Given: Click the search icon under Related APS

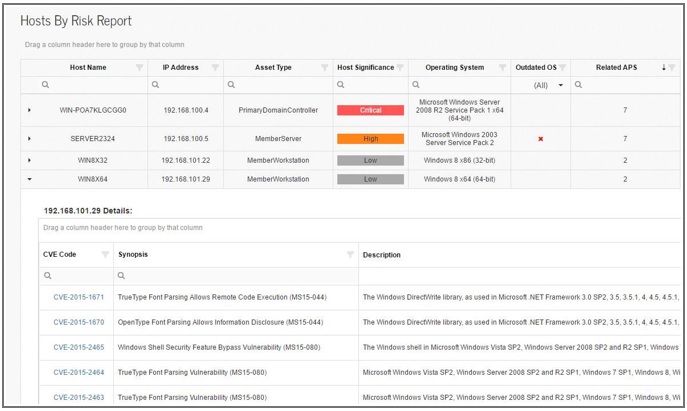Looking at the screenshot, I should click(x=578, y=85).
